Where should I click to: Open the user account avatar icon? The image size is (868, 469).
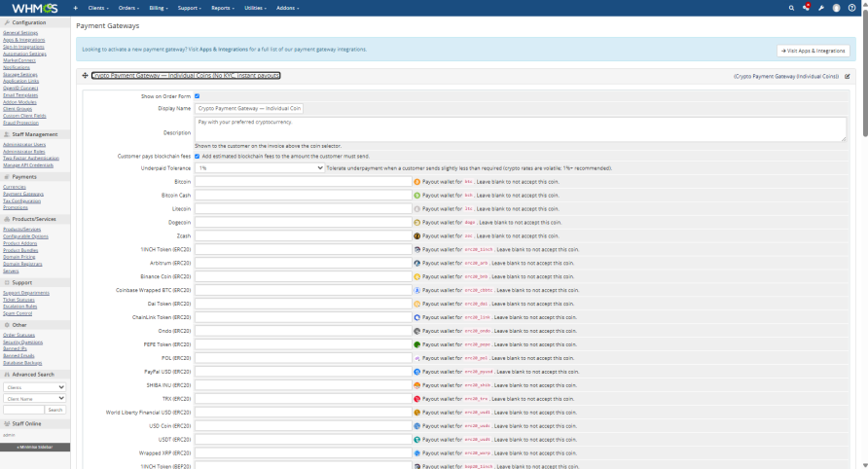(837, 8)
